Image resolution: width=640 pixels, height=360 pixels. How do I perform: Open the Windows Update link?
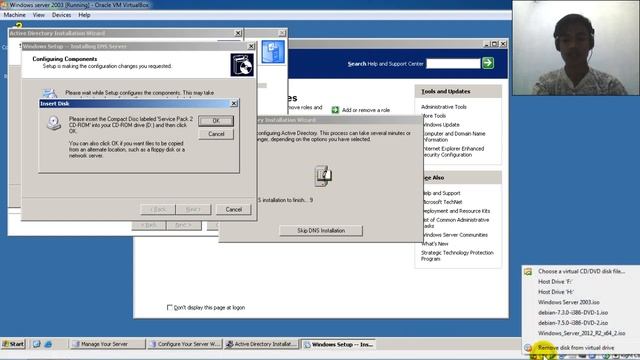tap(441, 125)
